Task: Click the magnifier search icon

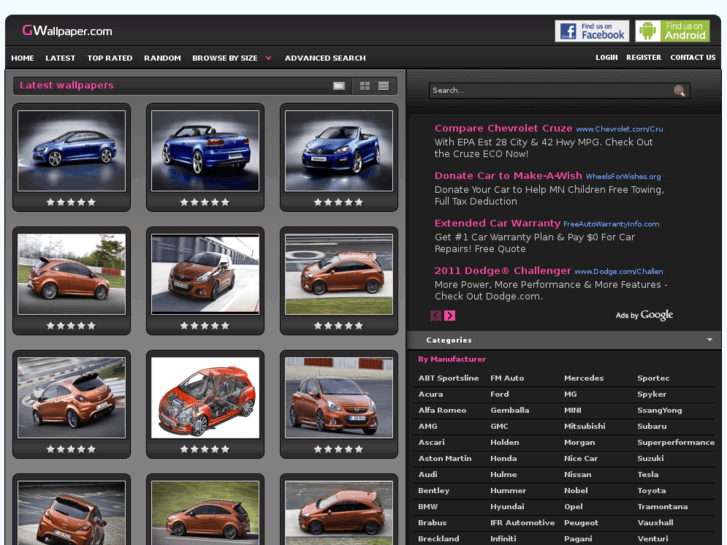Action: [680, 91]
